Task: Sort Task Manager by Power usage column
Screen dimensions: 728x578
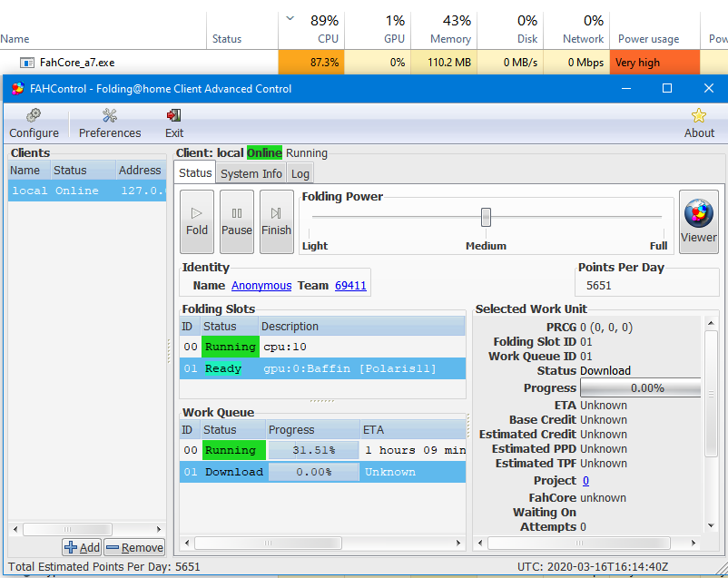Action: pyautogui.click(x=654, y=30)
